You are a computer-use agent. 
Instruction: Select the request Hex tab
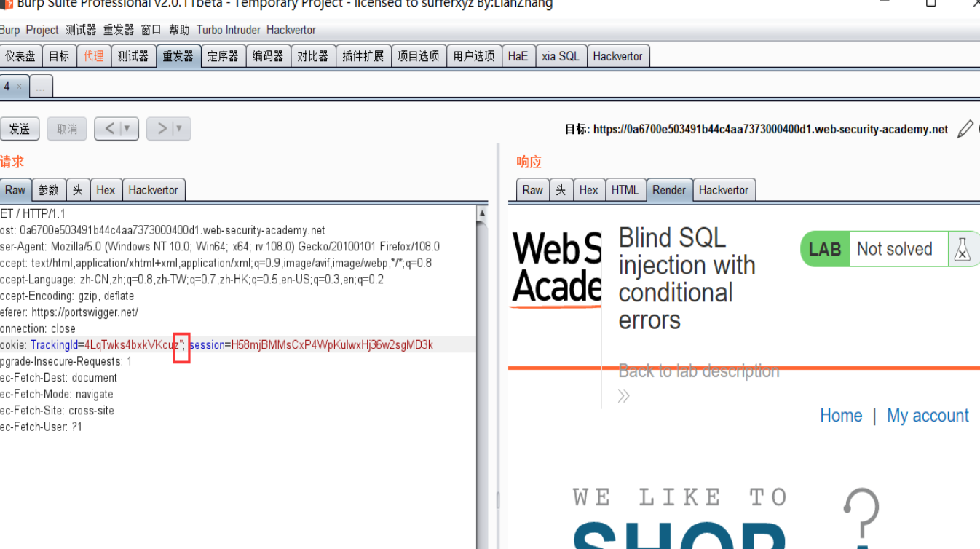pos(106,190)
